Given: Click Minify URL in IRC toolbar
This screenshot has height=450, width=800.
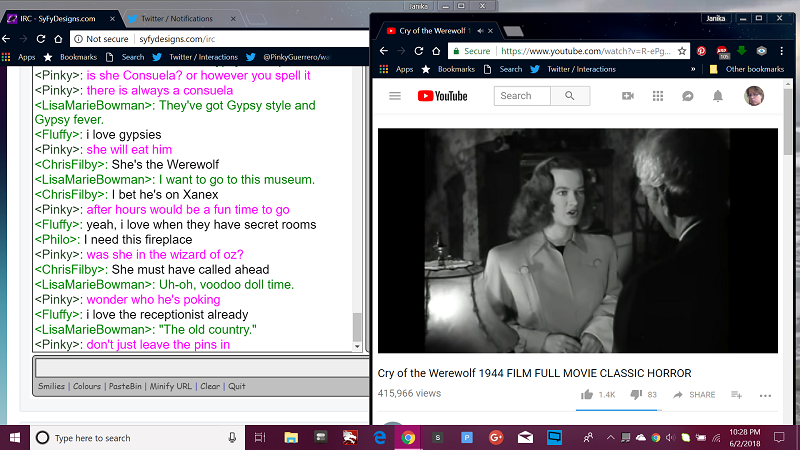Looking at the screenshot, I should 170,386.
